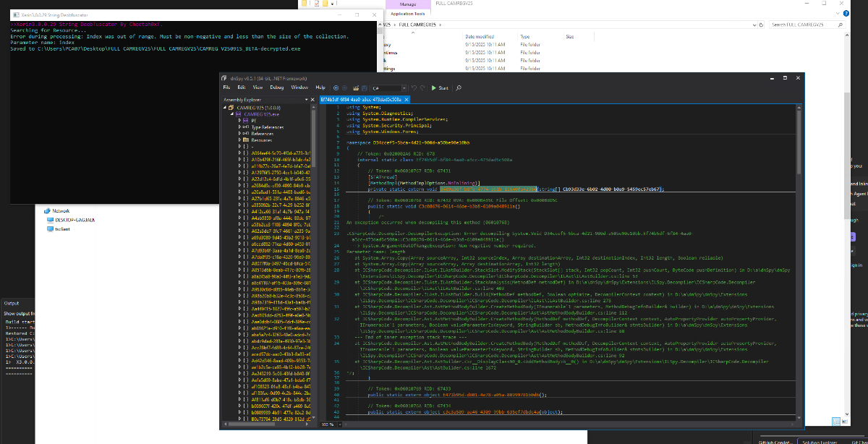Sort files by Date modified column

480,36
